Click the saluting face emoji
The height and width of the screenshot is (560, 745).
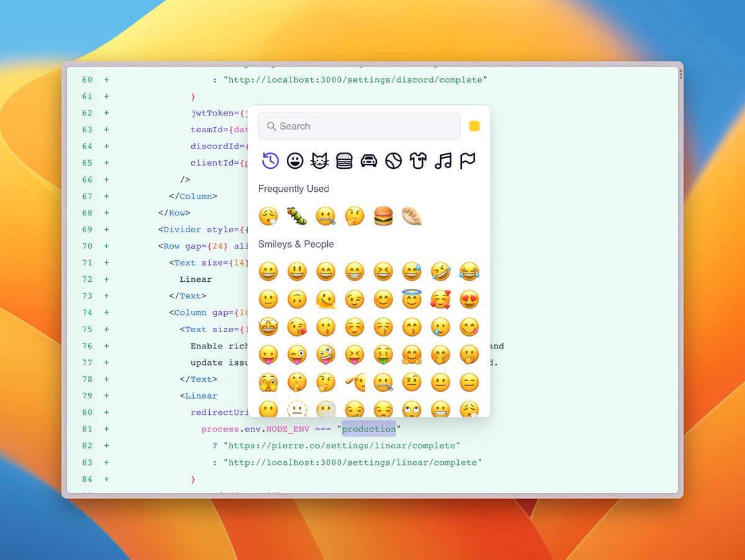click(x=354, y=382)
